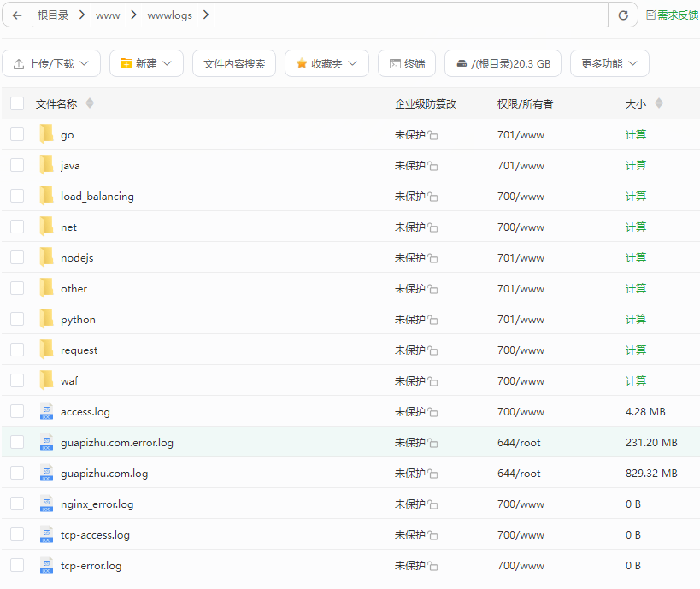Image resolution: width=700 pixels, height=589 pixels.
Task: Click the 企业级防篡改 column header
Action: click(426, 103)
